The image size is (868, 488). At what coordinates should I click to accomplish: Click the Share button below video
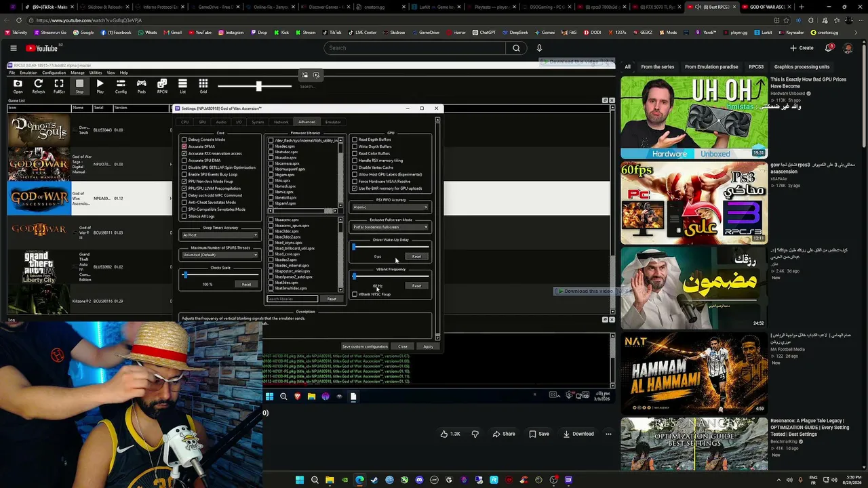click(x=503, y=434)
